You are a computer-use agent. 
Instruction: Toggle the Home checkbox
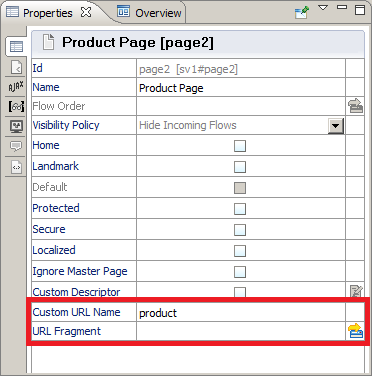(x=240, y=146)
